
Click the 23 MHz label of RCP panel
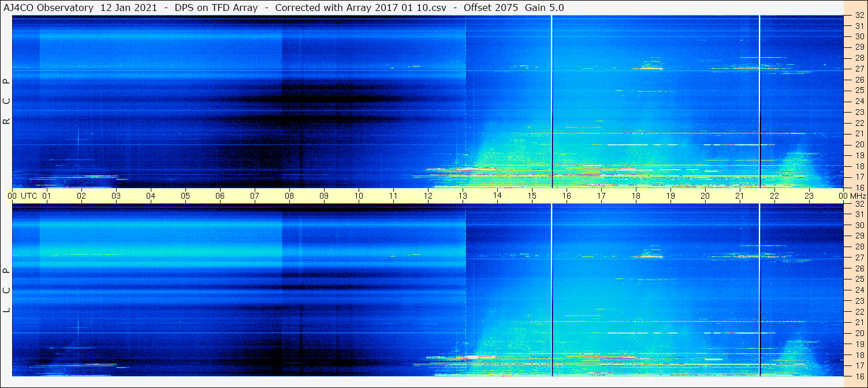point(859,112)
